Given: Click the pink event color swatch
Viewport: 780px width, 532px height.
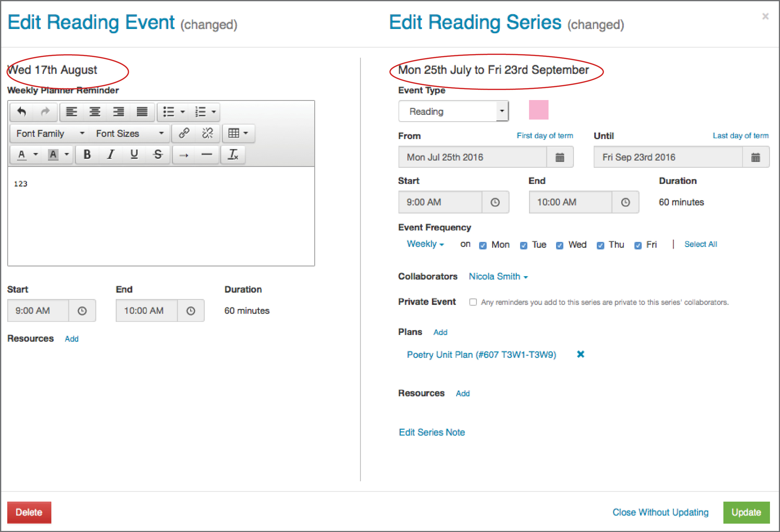Looking at the screenshot, I should 538,110.
